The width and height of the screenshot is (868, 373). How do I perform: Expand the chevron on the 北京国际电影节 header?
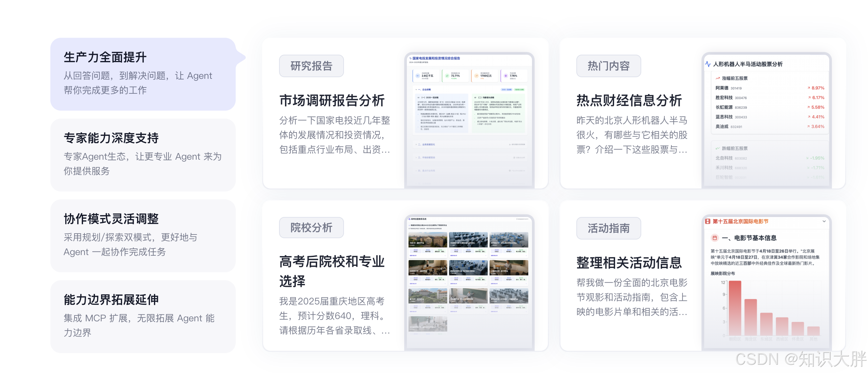[x=824, y=222]
